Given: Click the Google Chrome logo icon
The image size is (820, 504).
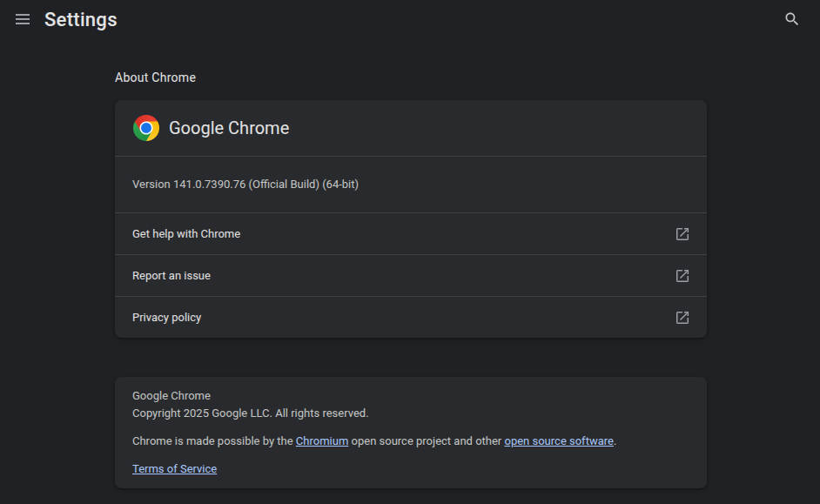Looking at the screenshot, I should (146, 128).
